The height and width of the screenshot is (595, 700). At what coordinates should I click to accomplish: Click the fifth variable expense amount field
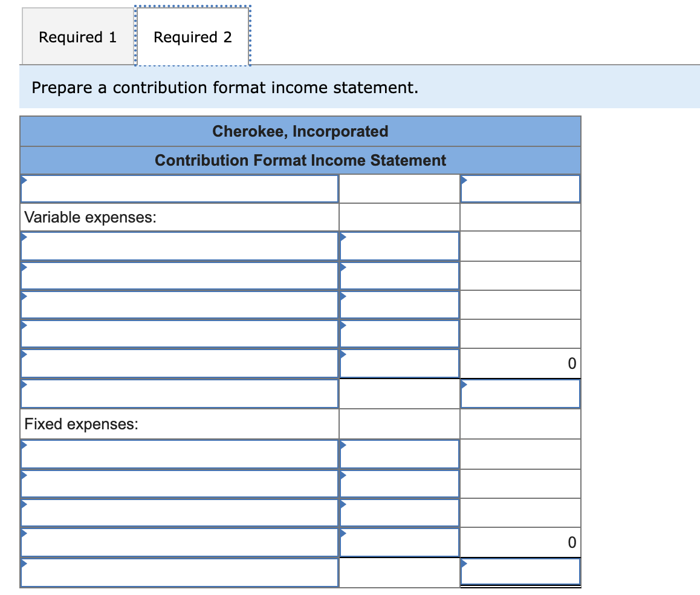400,363
